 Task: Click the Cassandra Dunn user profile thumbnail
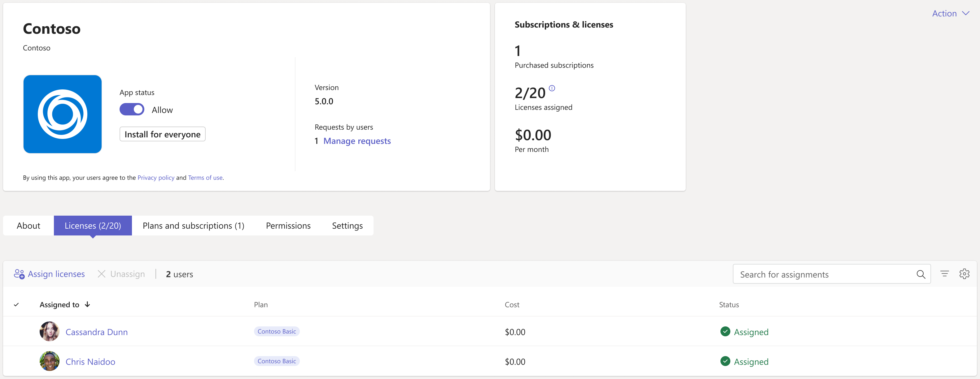(50, 332)
